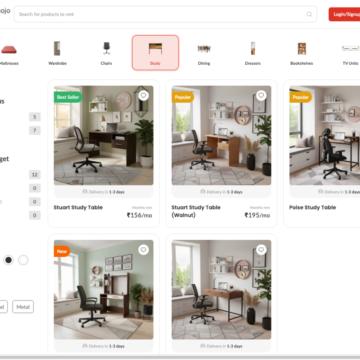
Task: Open the Dressers category icon
Action: (253, 49)
